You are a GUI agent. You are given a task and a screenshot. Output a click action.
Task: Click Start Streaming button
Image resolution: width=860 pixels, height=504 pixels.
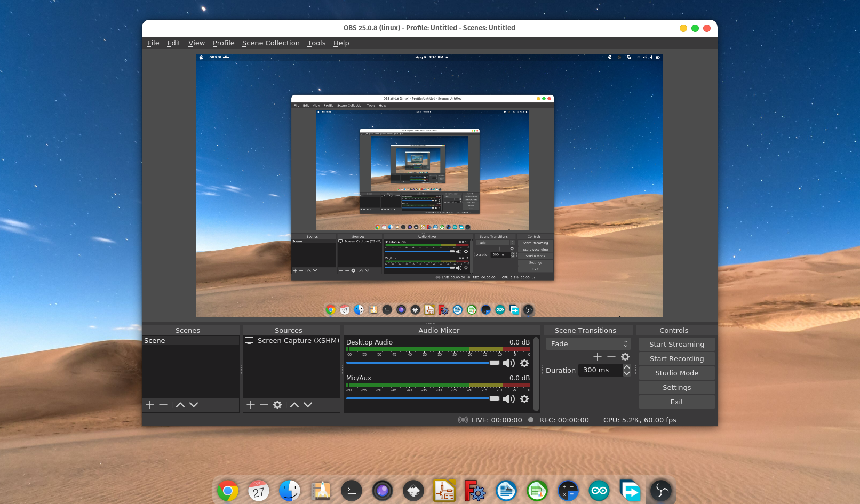click(676, 345)
